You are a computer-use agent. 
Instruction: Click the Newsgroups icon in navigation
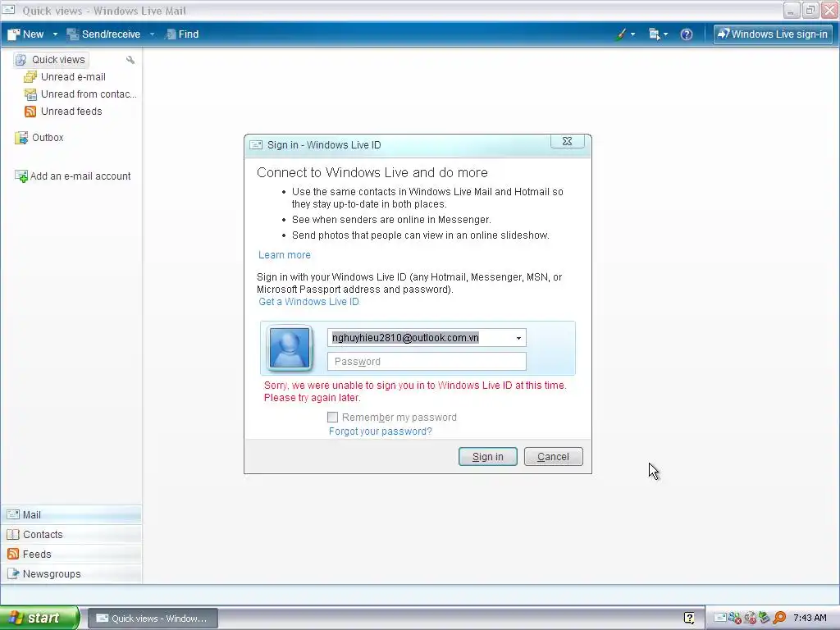click(x=13, y=573)
